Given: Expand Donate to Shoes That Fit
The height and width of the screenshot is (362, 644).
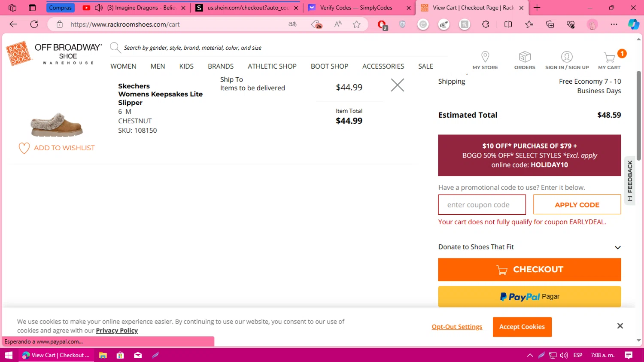Looking at the screenshot, I should click(x=529, y=247).
